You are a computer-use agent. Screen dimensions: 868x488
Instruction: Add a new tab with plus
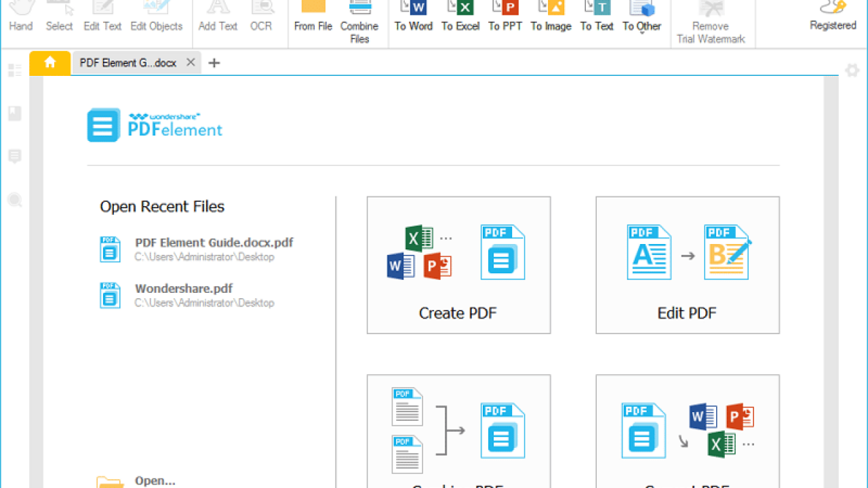tap(214, 63)
